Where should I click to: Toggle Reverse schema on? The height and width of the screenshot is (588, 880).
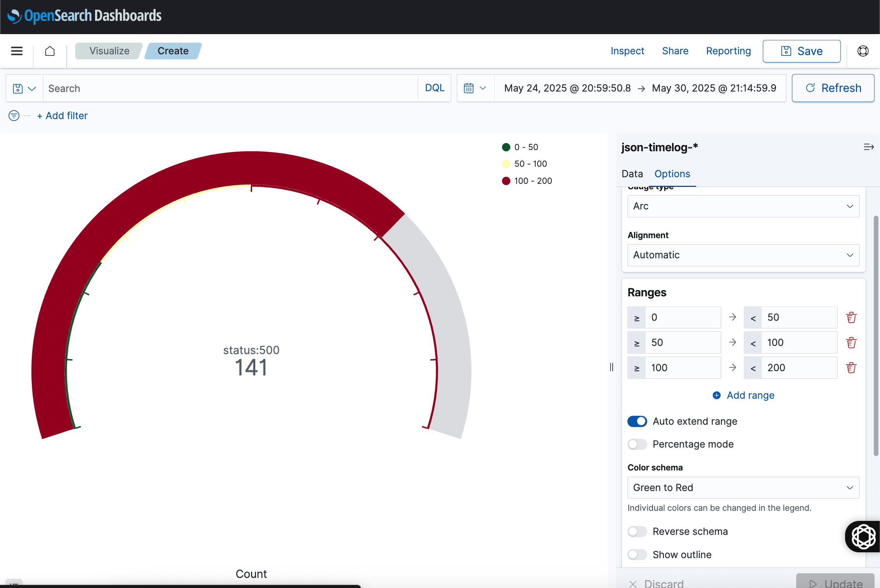pos(637,531)
